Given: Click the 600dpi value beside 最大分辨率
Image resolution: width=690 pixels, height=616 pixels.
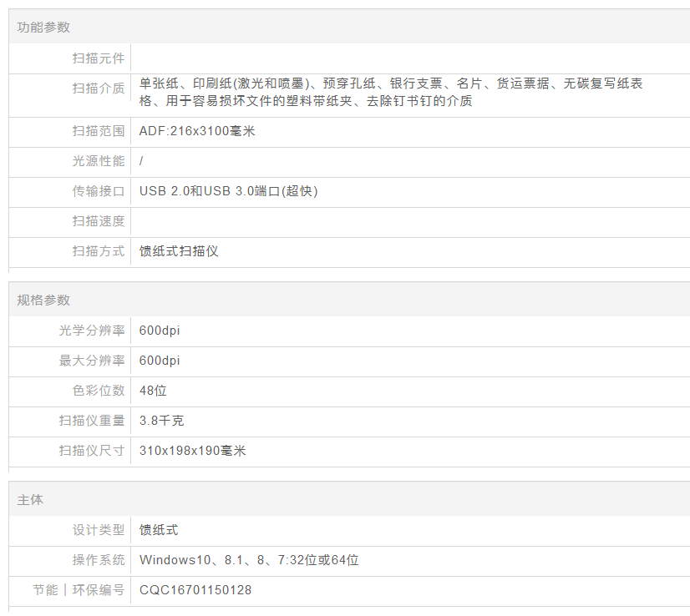Looking at the screenshot, I should coord(160,361).
